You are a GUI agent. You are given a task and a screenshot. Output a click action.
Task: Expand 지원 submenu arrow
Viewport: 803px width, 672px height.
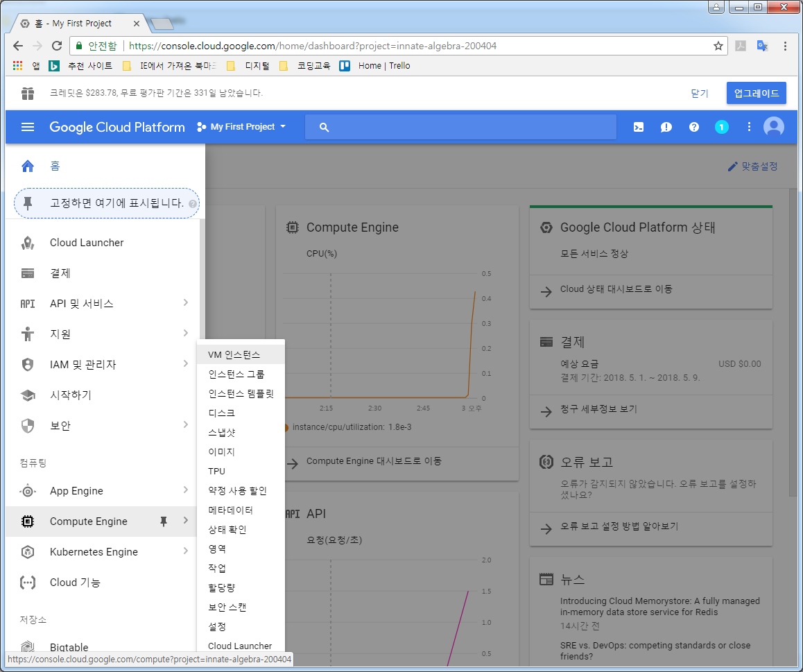tap(185, 334)
